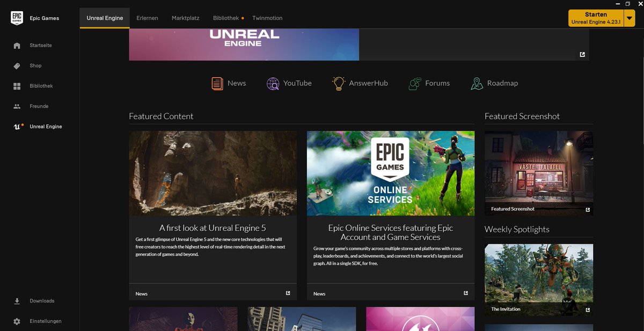Image resolution: width=644 pixels, height=331 pixels.
Task: Open the Startseite home icon
Action: 17,46
